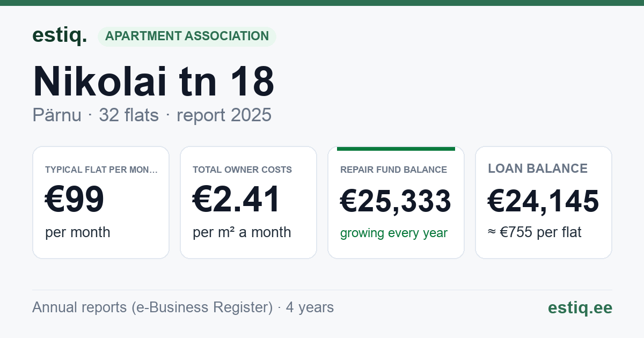The image size is (644, 338).
Task: Click the 'per month' caption under €99
Action: point(78,232)
